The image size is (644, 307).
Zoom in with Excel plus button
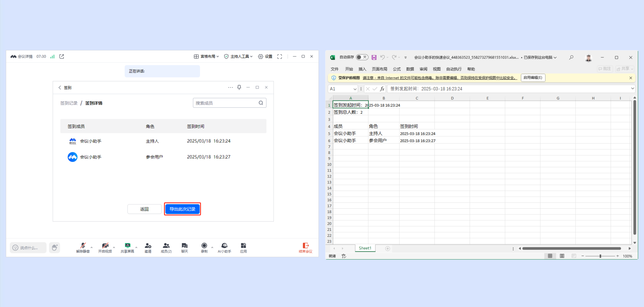tap(617, 256)
